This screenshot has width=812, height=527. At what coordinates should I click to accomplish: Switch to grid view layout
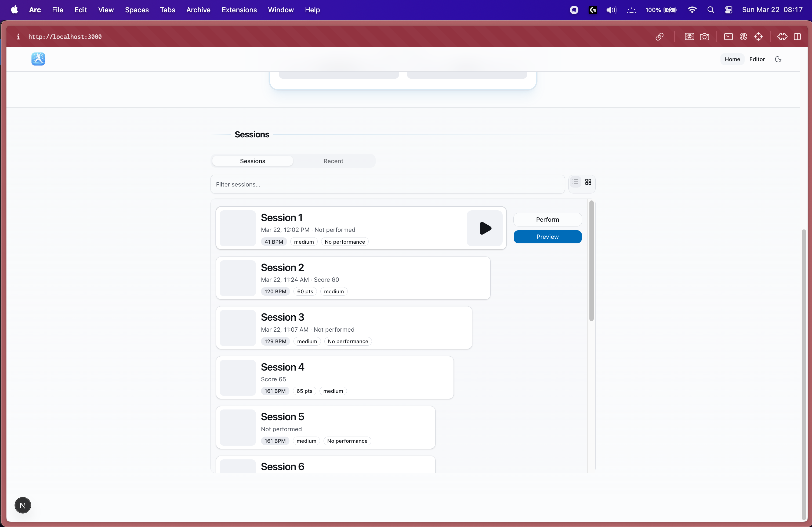[x=588, y=182]
